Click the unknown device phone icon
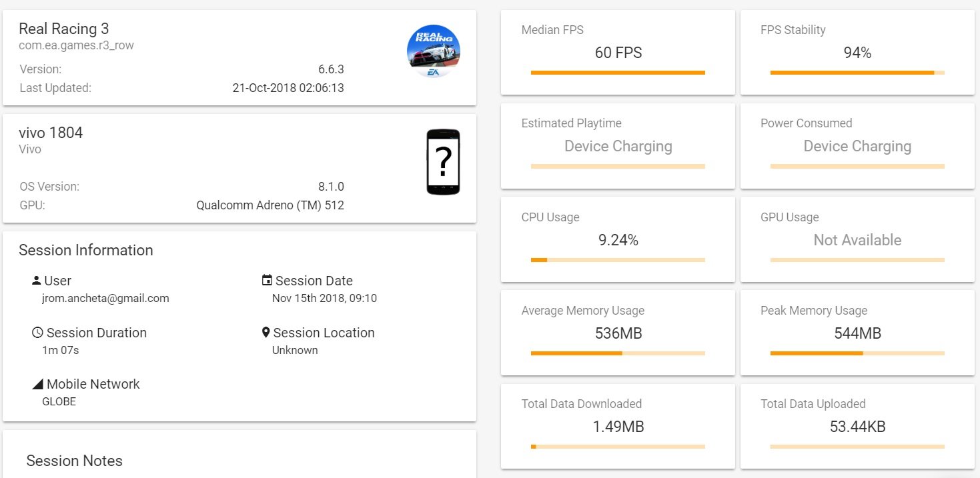This screenshot has height=478, width=980. click(x=443, y=162)
